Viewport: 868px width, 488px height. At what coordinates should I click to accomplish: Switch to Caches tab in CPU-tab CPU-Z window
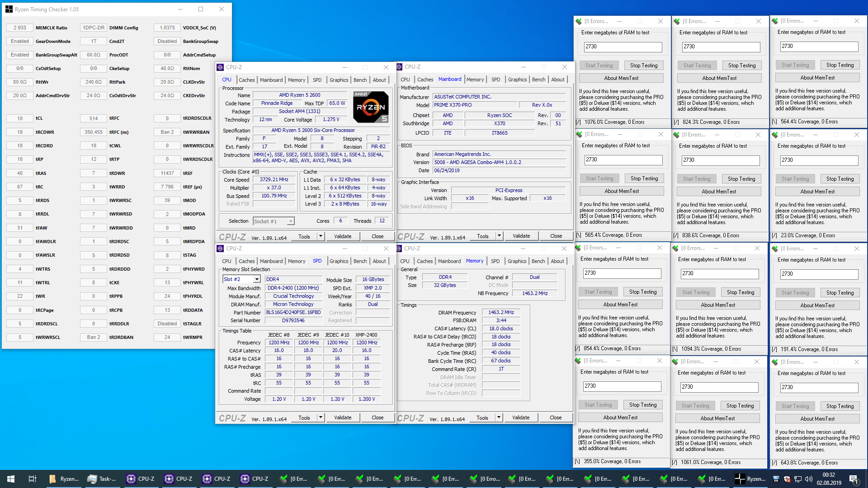tap(246, 80)
